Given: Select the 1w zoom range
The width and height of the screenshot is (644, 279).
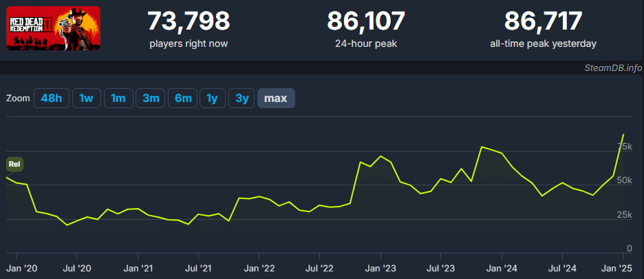Looking at the screenshot, I should pos(86,99).
